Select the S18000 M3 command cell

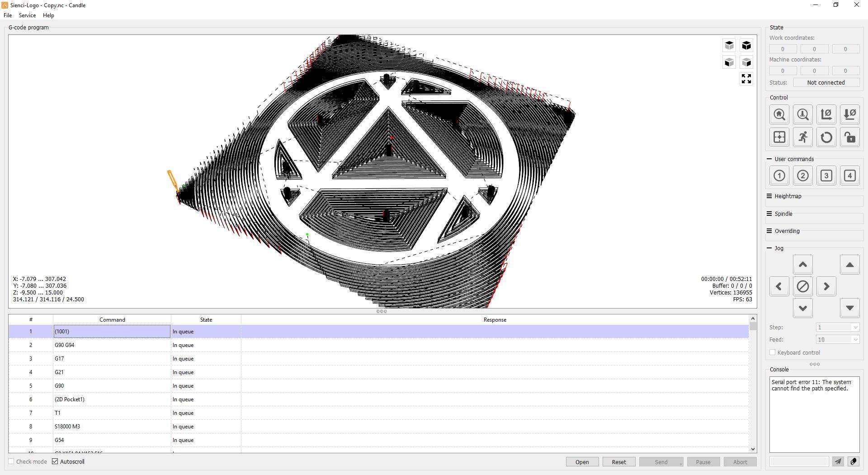click(x=112, y=427)
